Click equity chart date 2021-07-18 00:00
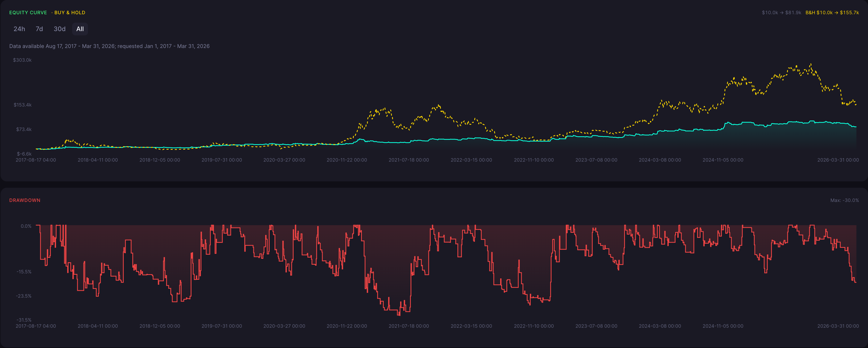 click(x=409, y=160)
